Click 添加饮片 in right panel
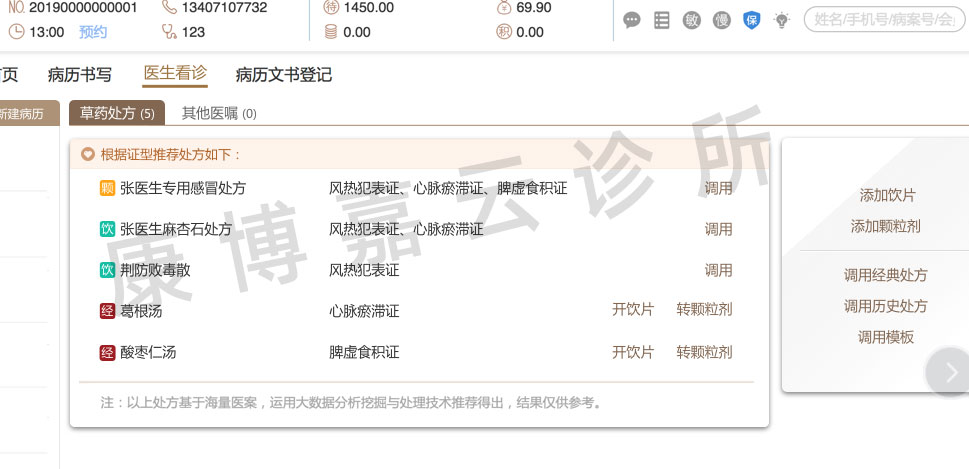This screenshot has width=969, height=469. click(887, 196)
